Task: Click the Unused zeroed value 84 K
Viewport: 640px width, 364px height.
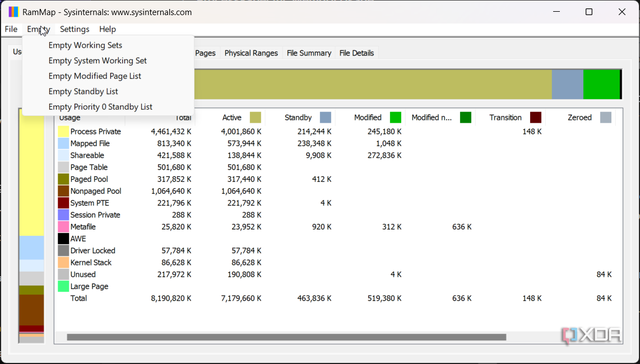Action: [x=604, y=274]
